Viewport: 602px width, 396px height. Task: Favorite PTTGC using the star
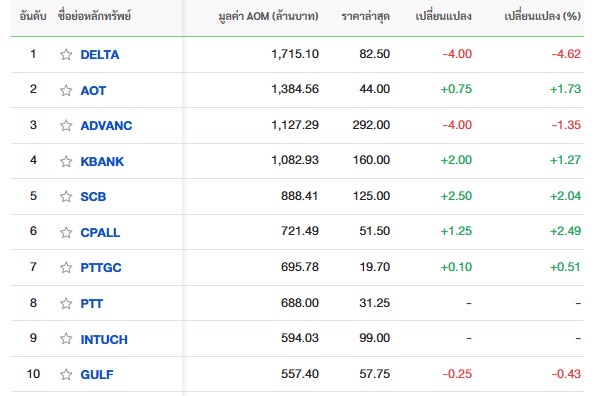coord(66,267)
